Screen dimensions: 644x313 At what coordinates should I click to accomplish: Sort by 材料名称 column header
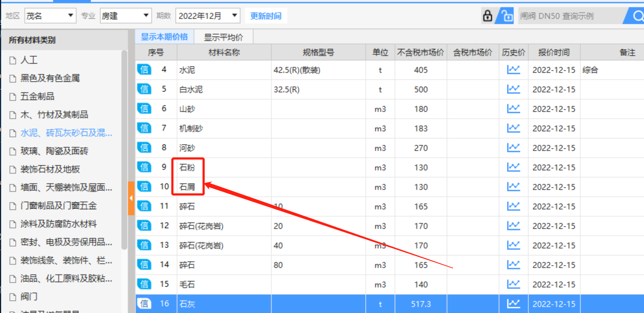click(224, 52)
